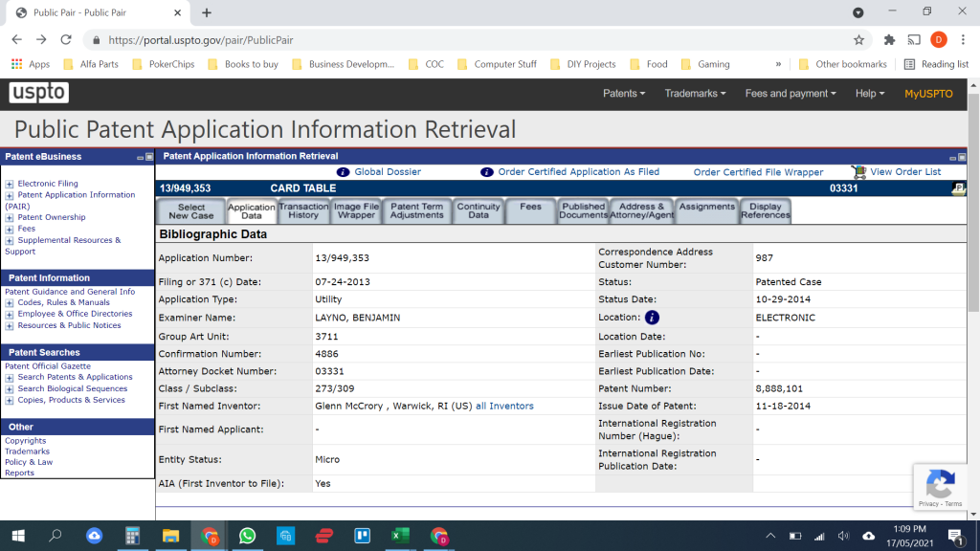The height and width of the screenshot is (551, 980).
Task: Expand Supplemental Resources & Support
Action: tap(10, 240)
